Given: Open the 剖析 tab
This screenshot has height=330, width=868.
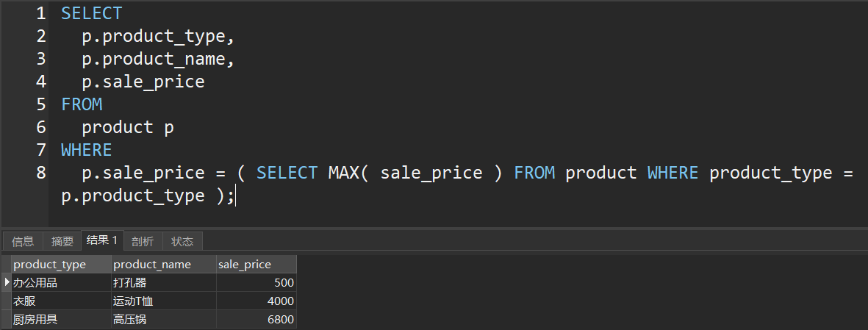Looking at the screenshot, I should tap(143, 241).
